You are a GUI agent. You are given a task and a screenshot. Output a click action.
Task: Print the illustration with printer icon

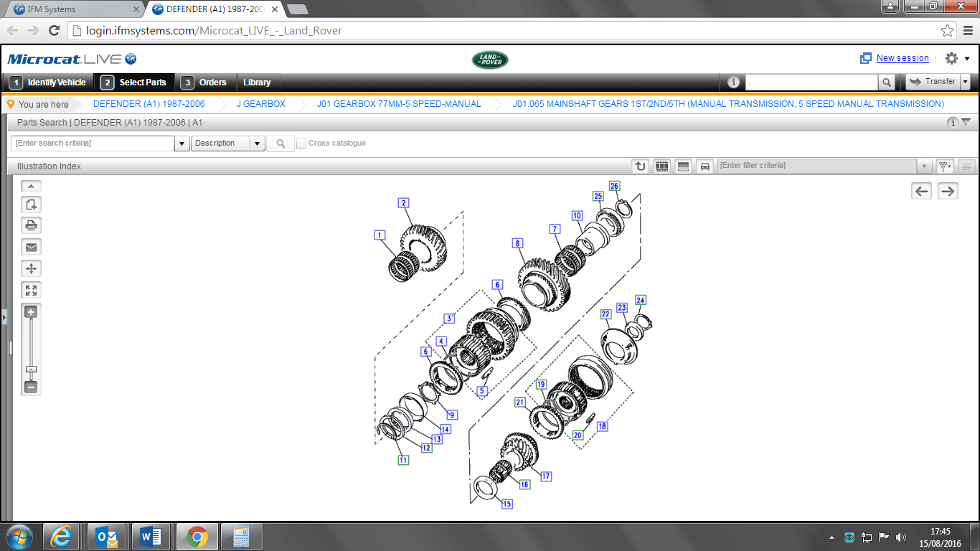coord(31,225)
